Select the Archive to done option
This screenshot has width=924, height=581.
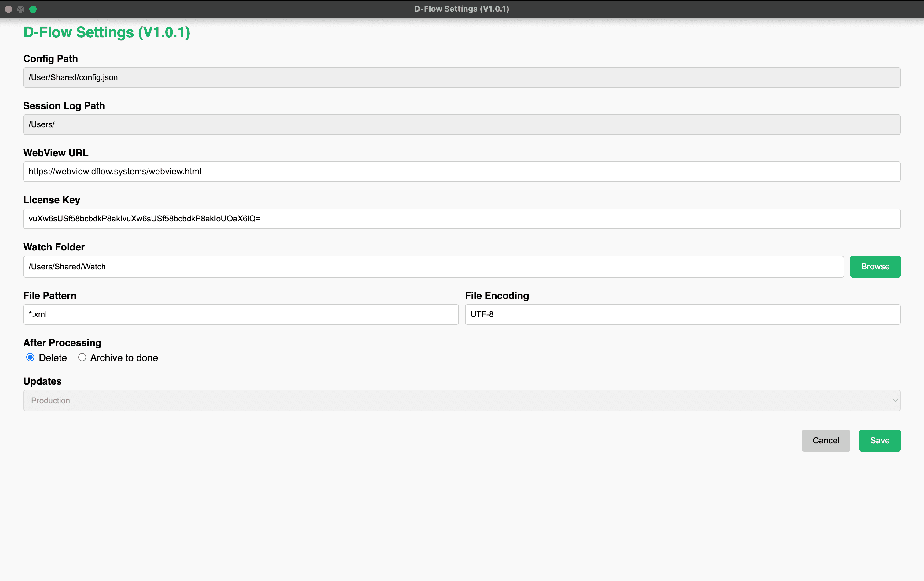click(82, 357)
